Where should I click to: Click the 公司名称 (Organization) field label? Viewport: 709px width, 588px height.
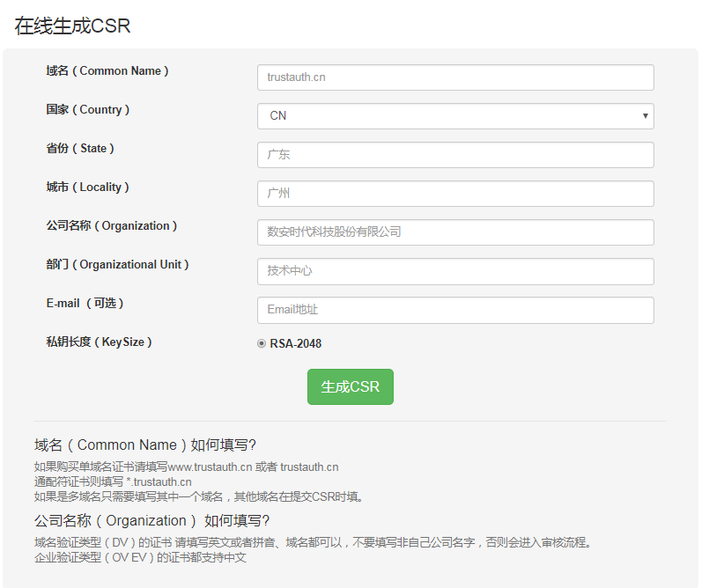[x=112, y=225]
